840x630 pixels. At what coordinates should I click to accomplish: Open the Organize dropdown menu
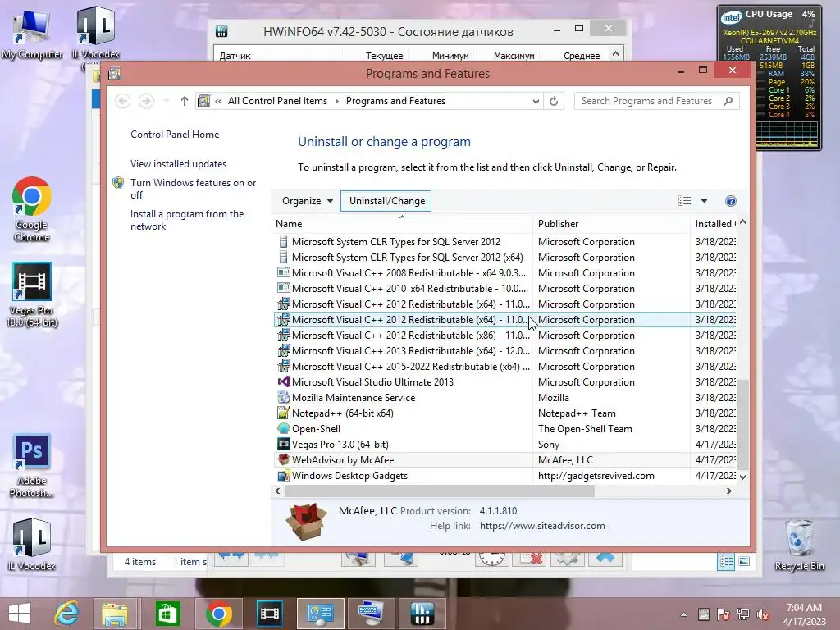coord(308,201)
